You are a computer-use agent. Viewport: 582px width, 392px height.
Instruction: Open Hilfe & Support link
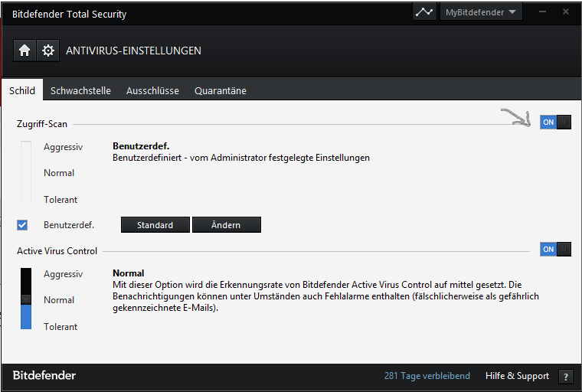[517, 376]
